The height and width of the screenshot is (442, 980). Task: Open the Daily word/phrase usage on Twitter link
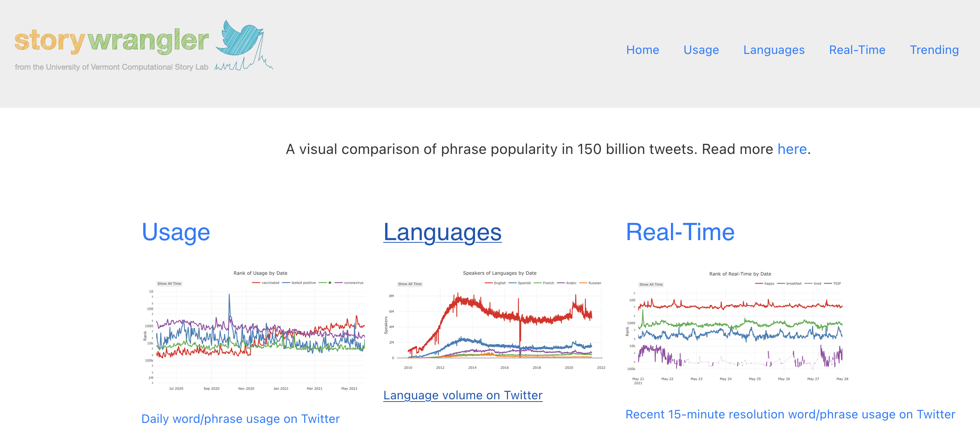point(240,419)
